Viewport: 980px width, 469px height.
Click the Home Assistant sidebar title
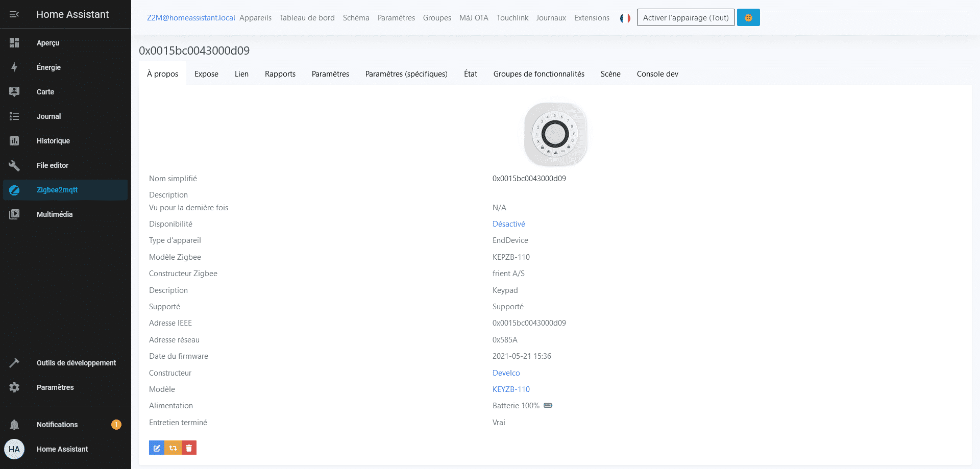point(72,14)
